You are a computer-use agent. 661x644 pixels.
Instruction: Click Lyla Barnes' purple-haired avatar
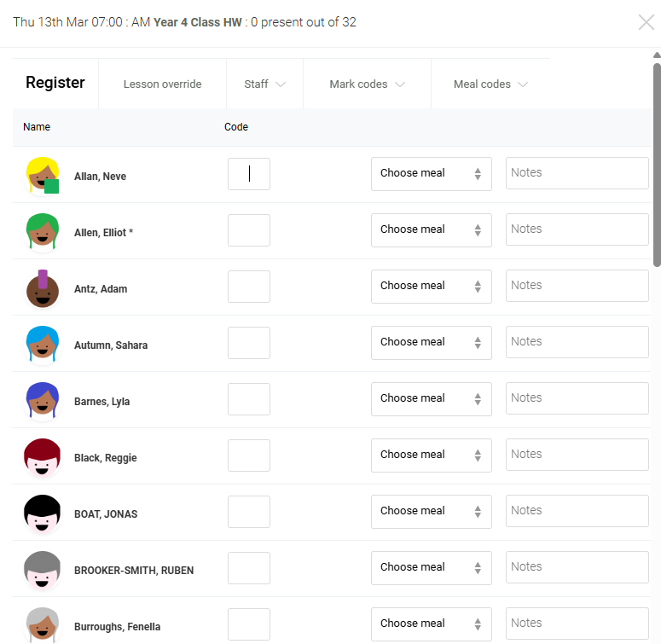click(43, 401)
